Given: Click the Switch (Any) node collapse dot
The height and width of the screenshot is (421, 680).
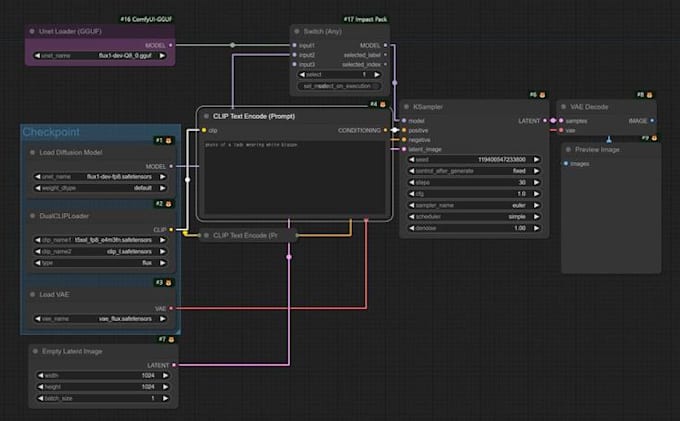Looking at the screenshot, I should click(x=296, y=30).
